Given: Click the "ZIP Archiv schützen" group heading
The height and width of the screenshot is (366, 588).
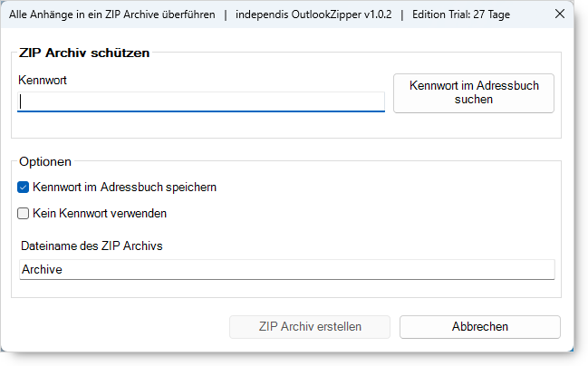Looking at the screenshot, I should pos(83,53).
